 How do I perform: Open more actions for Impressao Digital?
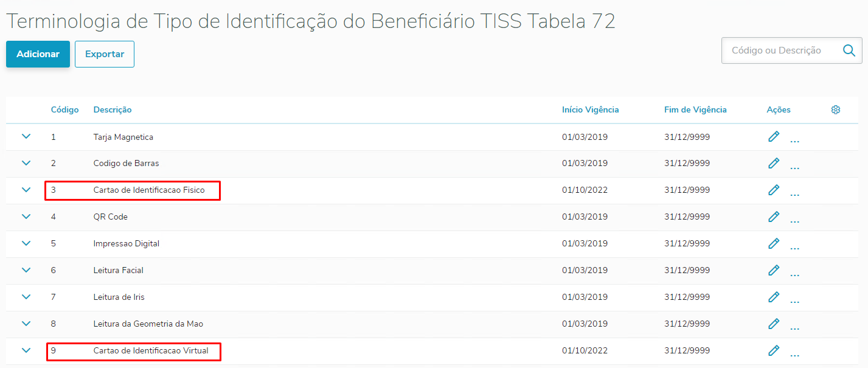point(794,248)
